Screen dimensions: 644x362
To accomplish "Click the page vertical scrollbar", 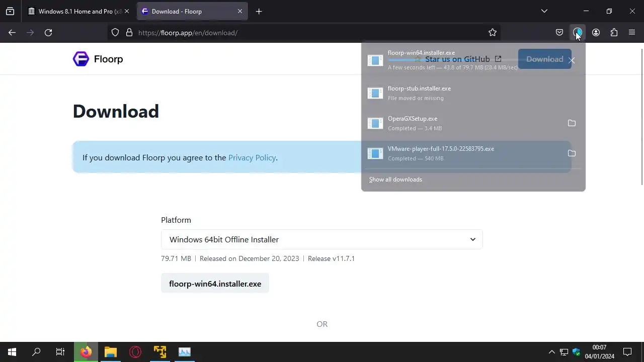I will click(641, 117).
